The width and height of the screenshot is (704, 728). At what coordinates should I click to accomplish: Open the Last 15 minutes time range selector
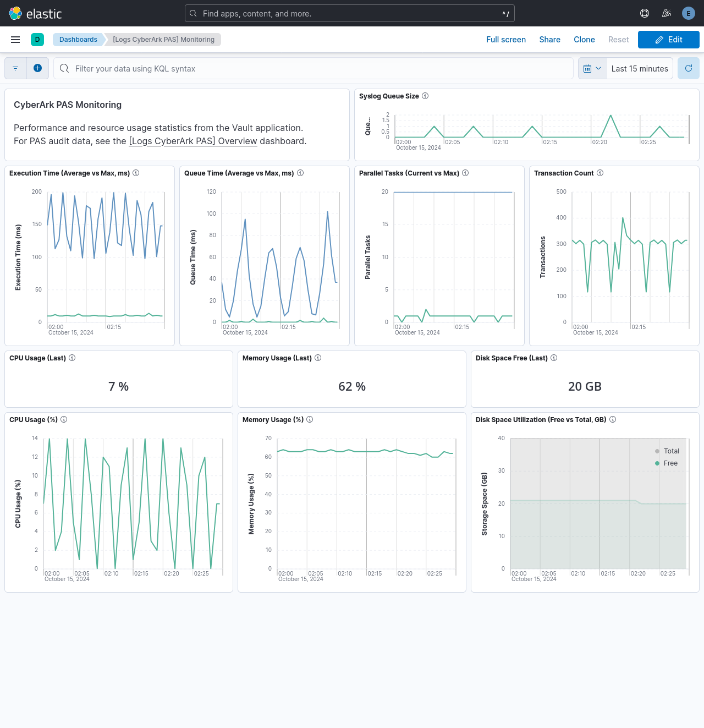[x=640, y=68]
